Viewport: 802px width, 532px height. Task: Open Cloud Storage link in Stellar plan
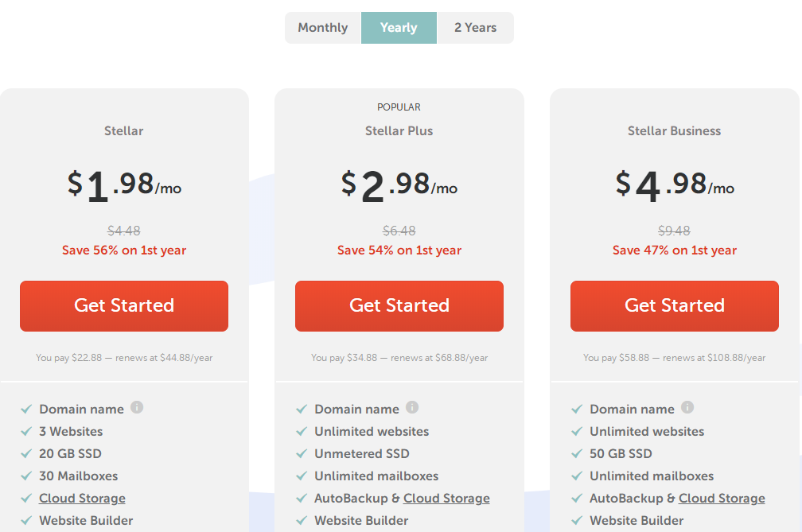click(82, 499)
